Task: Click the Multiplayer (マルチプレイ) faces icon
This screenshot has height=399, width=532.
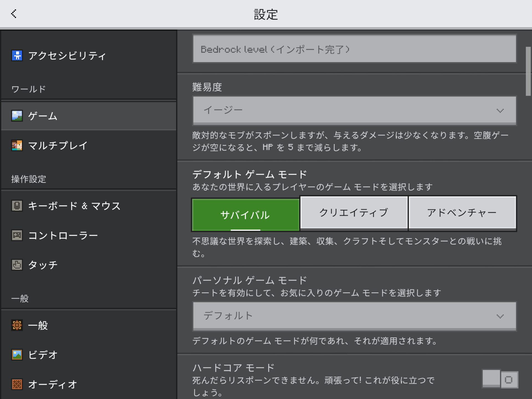Action: 17,145
